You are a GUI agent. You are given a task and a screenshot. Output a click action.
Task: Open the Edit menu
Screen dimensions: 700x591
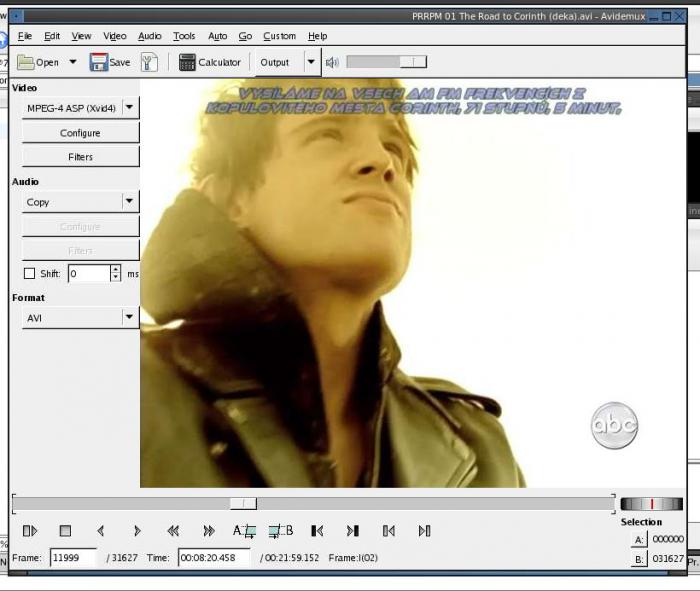pyautogui.click(x=52, y=36)
